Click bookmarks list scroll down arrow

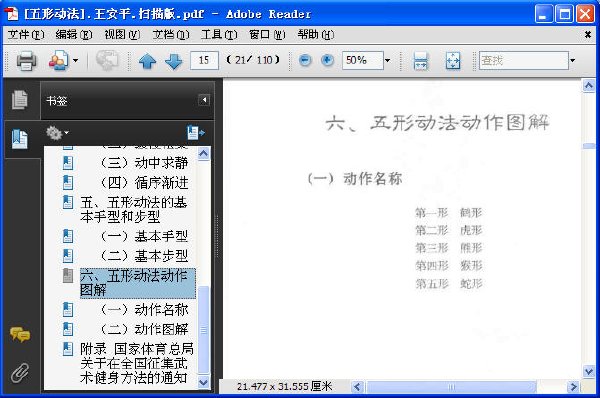(x=204, y=382)
